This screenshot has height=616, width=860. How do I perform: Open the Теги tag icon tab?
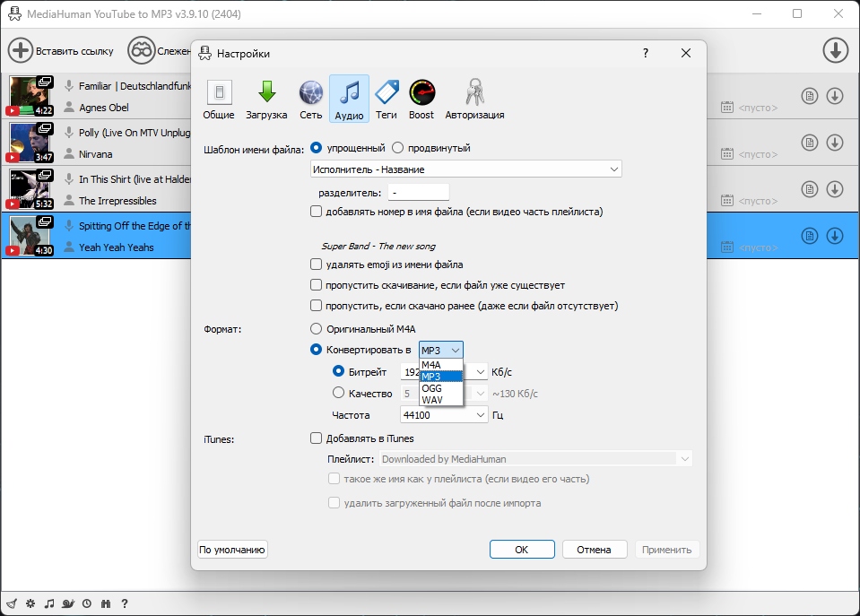coord(387,99)
